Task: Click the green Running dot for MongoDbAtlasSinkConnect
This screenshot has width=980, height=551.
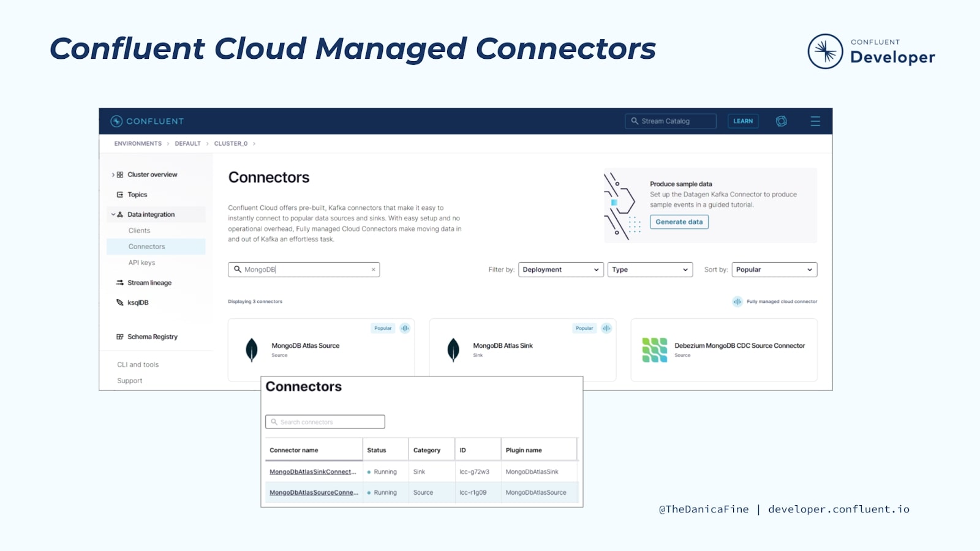Action: 369,472
